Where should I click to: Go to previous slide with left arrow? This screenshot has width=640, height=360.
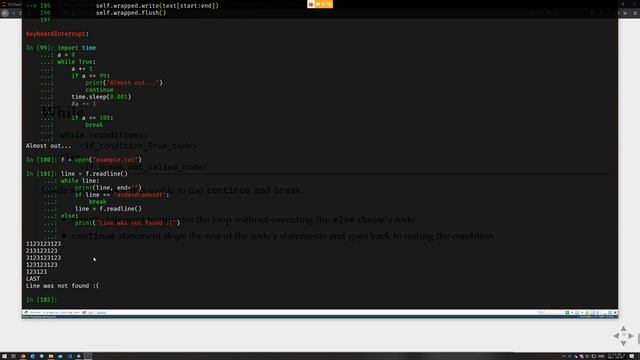tap(616, 336)
